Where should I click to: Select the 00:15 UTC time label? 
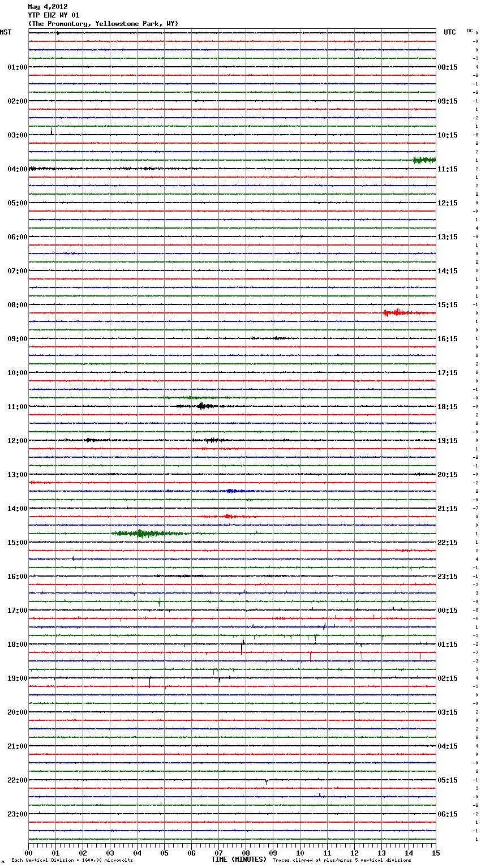coord(448,611)
